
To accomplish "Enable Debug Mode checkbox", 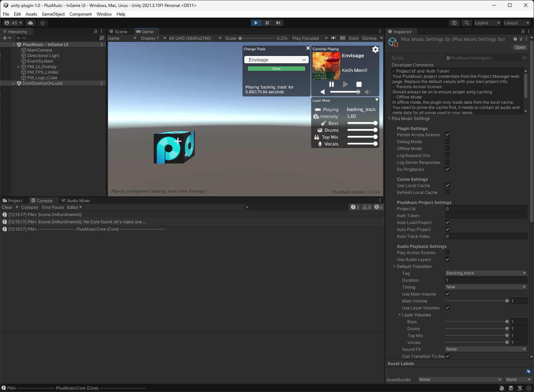I will pyautogui.click(x=447, y=141).
